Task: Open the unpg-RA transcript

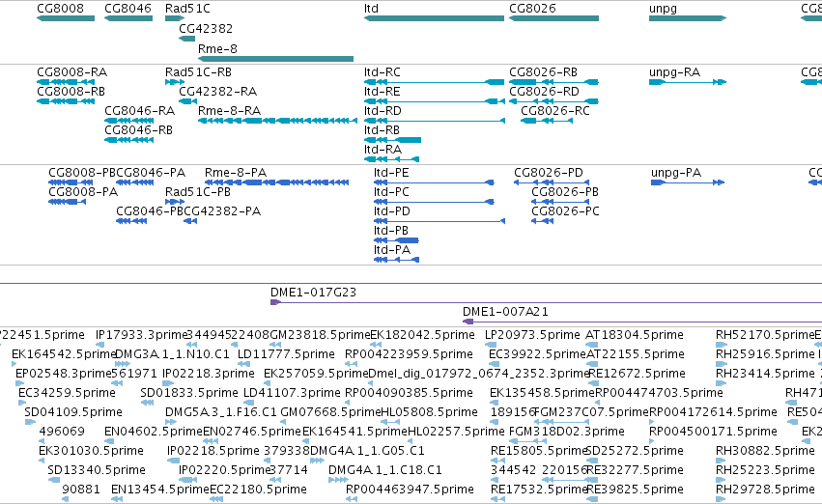Action: tap(688, 82)
